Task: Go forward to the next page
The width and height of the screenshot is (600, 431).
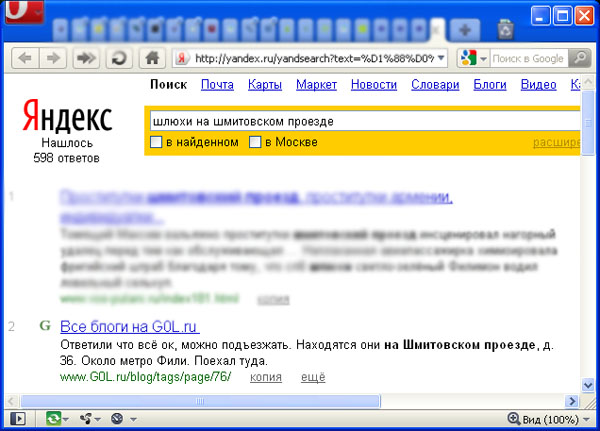Action: coord(53,58)
